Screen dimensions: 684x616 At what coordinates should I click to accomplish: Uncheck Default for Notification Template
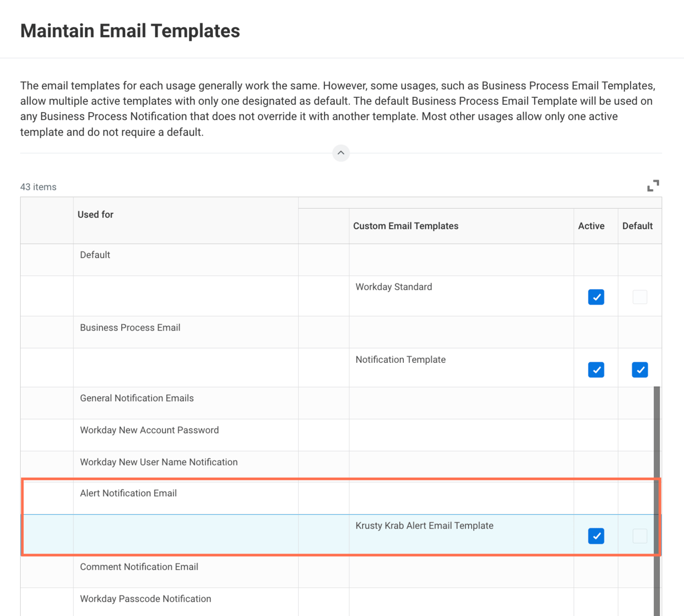(640, 370)
